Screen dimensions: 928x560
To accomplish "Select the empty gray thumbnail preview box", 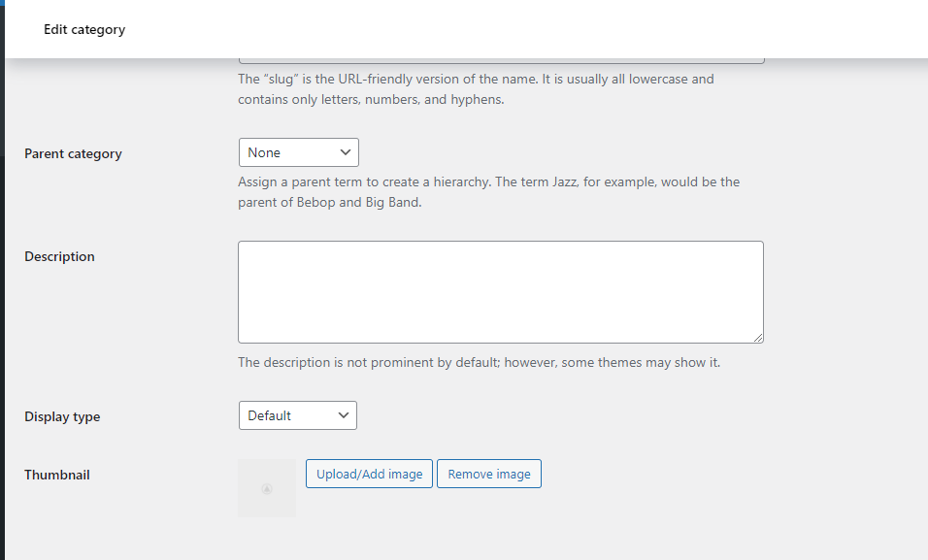I will [x=267, y=488].
